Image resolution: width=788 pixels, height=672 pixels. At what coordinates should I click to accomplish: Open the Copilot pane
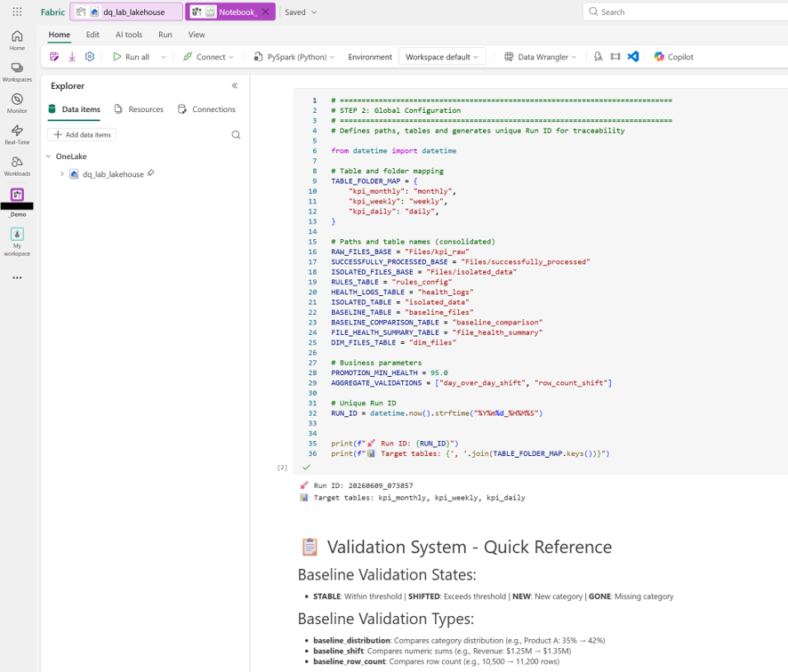coord(673,57)
